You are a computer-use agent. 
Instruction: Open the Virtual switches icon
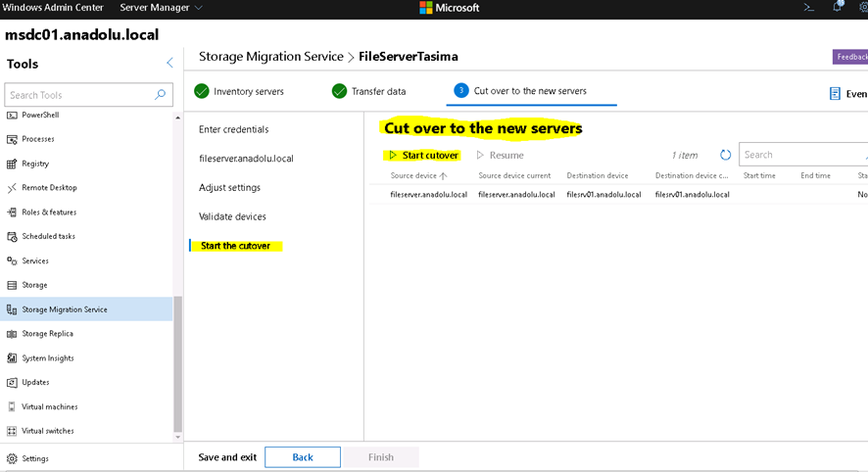click(x=12, y=431)
